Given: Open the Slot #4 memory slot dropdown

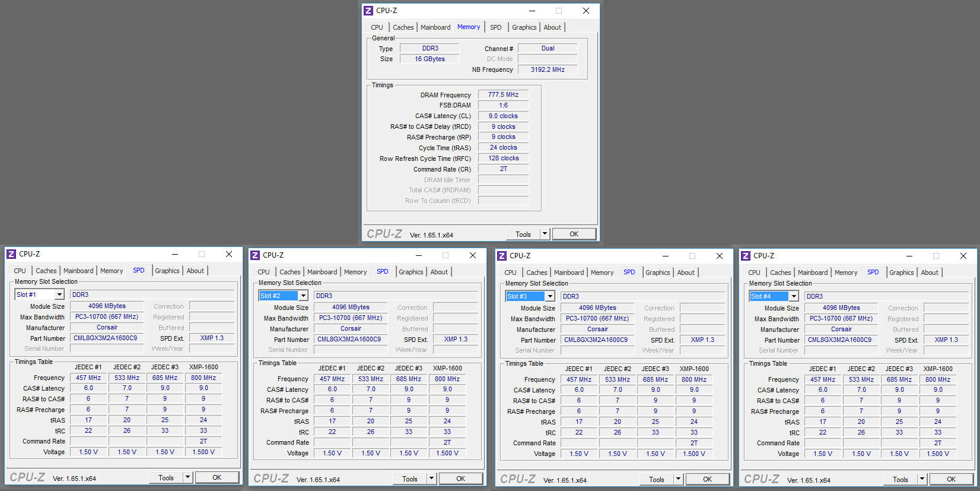Looking at the screenshot, I should [x=794, y=296].
